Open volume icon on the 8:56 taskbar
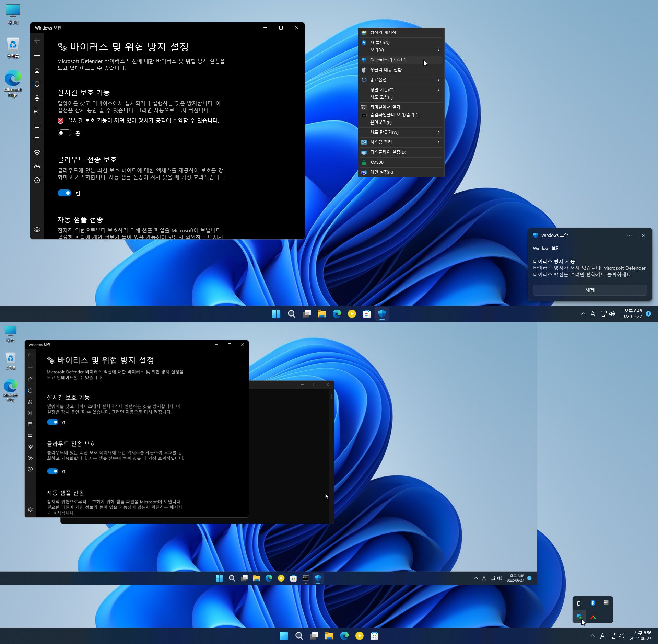The height and width of the screenshot is (644, 658). coord(621,636)
